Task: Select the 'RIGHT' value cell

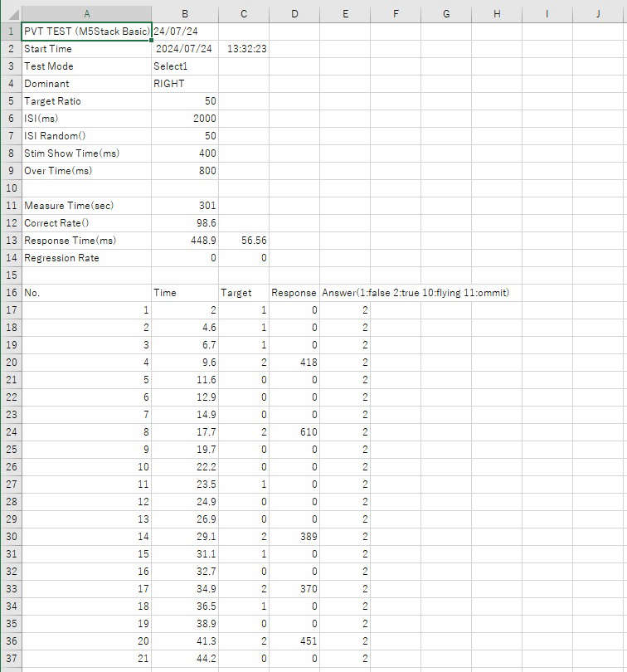Action: pyautogui.click(x=185, y=84)
